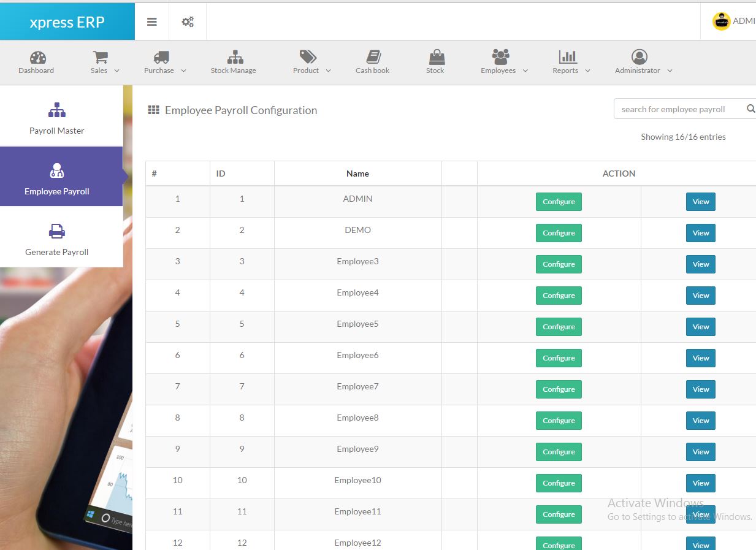
Task: Click Configure for Employee8
Action: pyautogui.click(x=559, y=421)
